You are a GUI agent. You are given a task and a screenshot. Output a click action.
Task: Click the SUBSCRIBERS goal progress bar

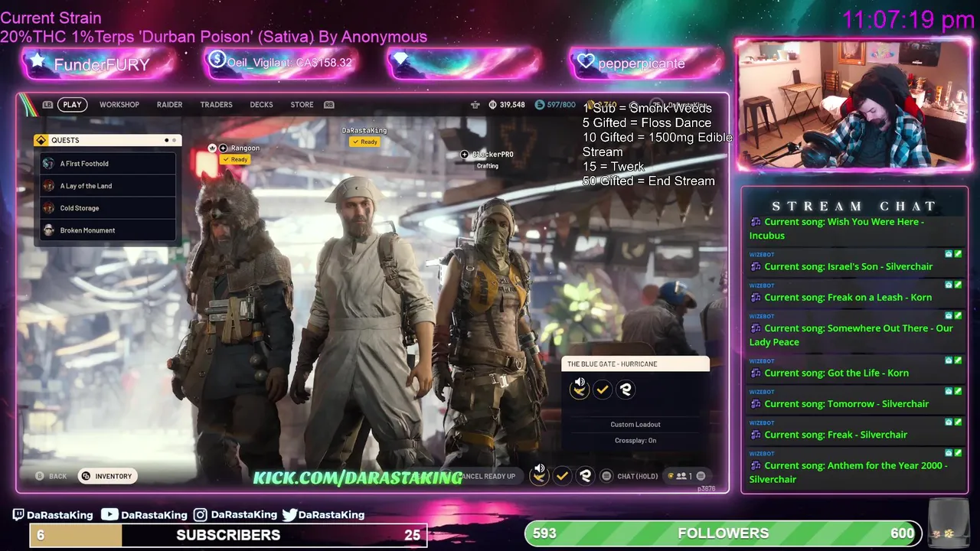(228, 535)
